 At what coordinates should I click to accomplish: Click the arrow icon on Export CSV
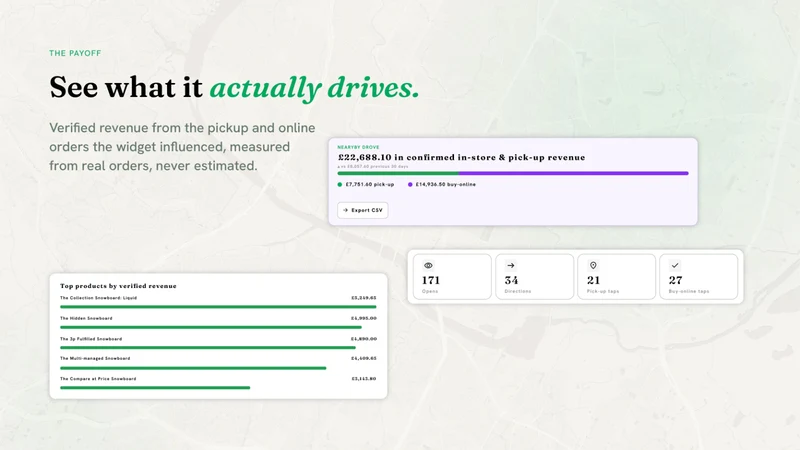pyautogui.click(x=345, y=210)
